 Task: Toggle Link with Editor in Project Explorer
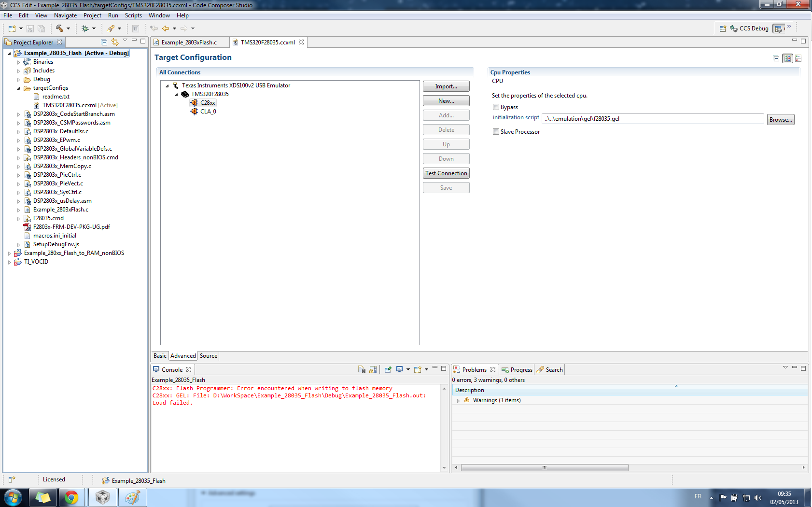coord(114,42)
